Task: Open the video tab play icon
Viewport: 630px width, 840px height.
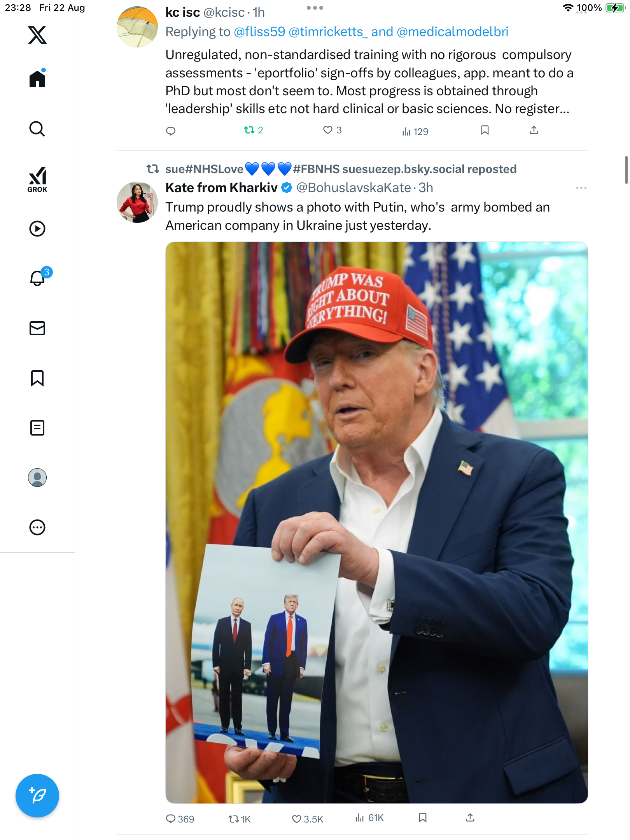Action: tap(37, 229)
